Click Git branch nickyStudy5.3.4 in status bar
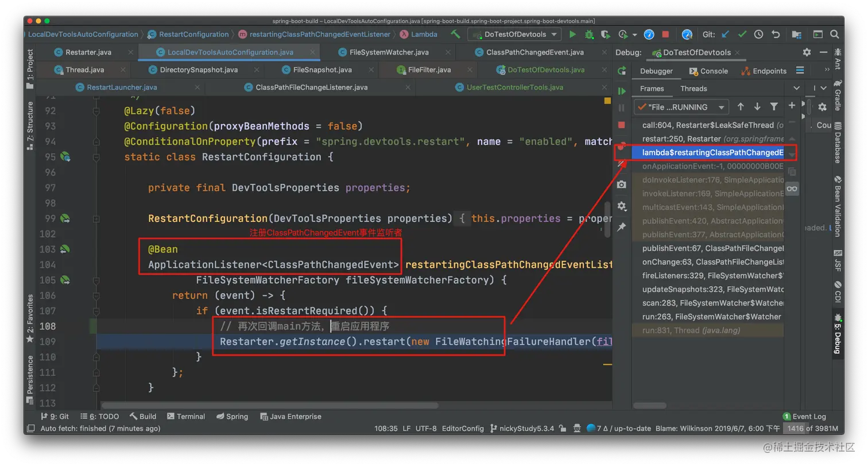 point(522,429)
